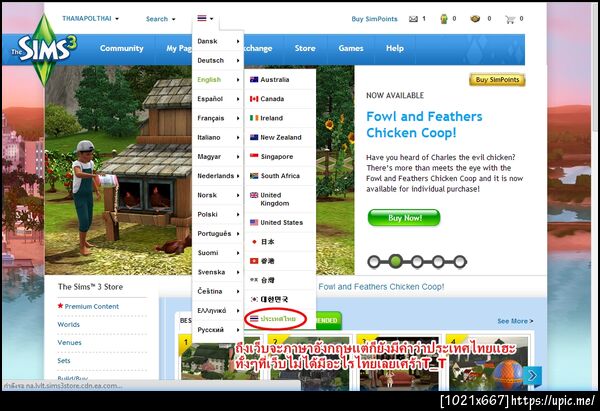The image size is (600, 411).
Task: Click the Taiwan flag icon
Action: [x=254, y=280]
